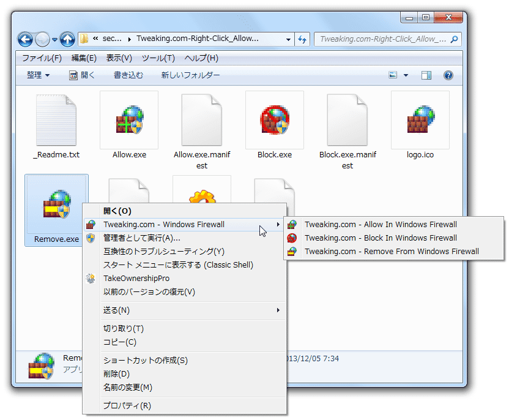Image resolution: width=509 pixels, height=420 pixels.
Task: Choose プロパティ(R) from context menu
Action: (184, 405)
